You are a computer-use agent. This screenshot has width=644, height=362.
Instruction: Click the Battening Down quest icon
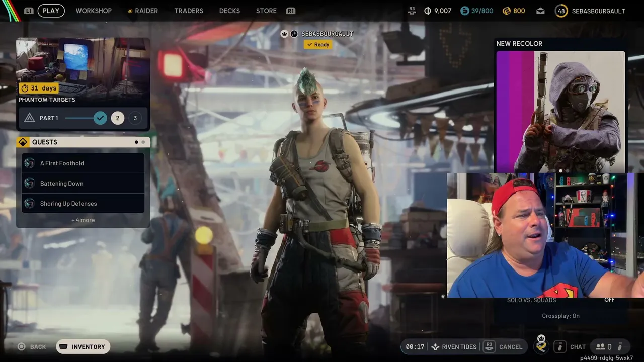click(x=30, y=183)
